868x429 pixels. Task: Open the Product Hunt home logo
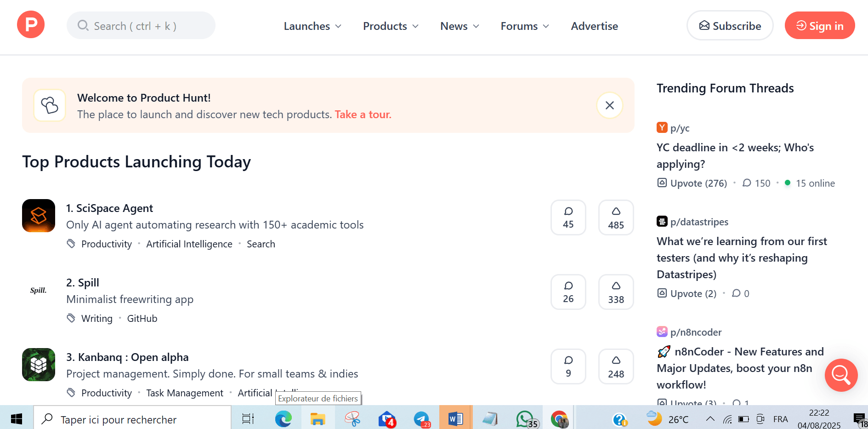tap(31, 25)
